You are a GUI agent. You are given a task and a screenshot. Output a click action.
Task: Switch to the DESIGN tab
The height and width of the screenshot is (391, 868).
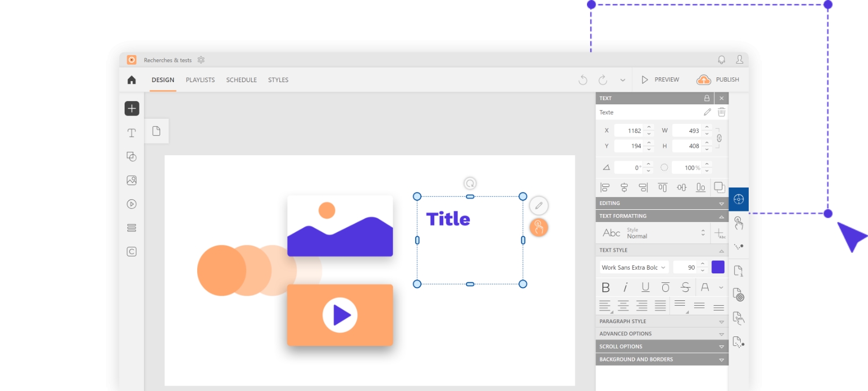click(163, 80)
